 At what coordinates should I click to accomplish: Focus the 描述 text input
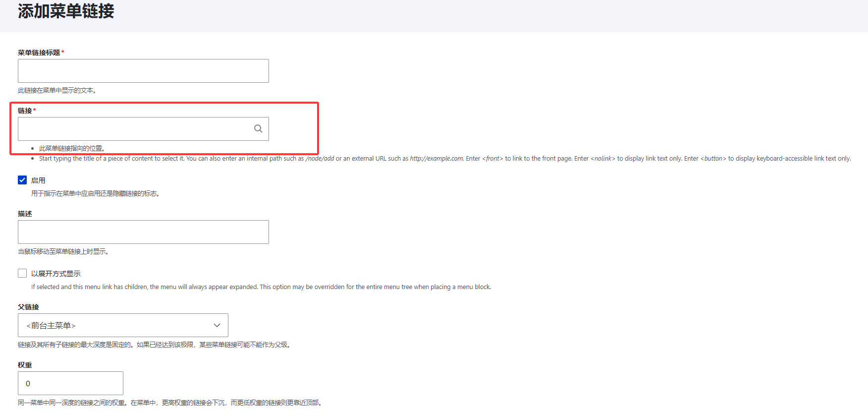[x=143, y=232]
